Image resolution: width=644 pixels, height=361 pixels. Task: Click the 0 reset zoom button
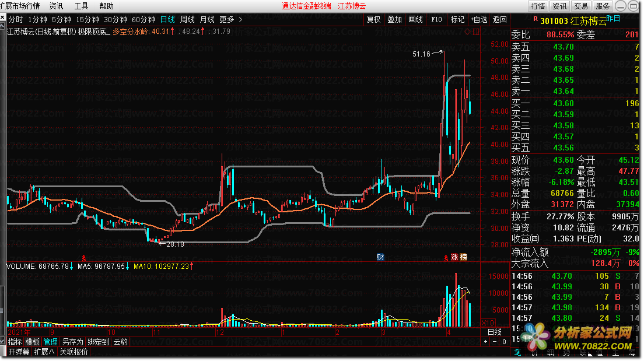[x=505, y=342]
